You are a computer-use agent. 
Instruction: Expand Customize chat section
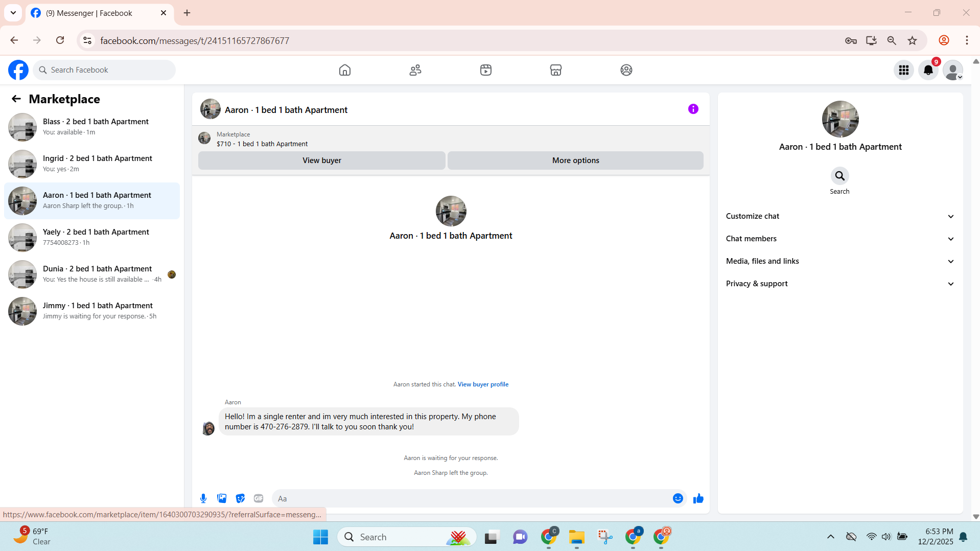[x=840, y=216]
